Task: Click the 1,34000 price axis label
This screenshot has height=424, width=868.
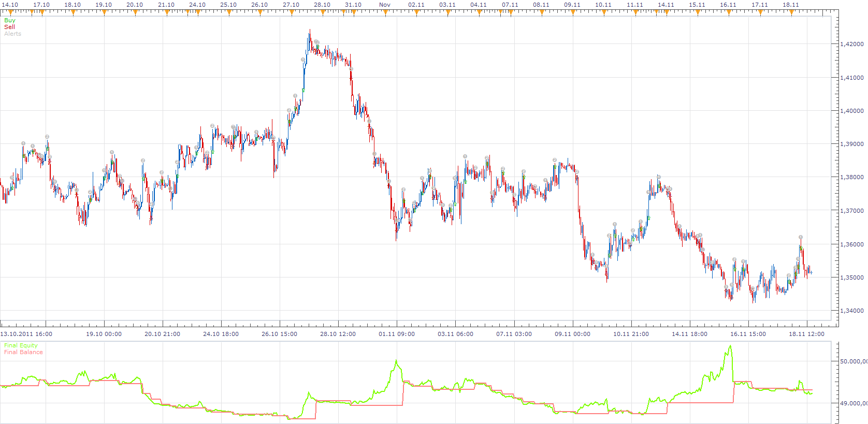Action: click(852, 311)
